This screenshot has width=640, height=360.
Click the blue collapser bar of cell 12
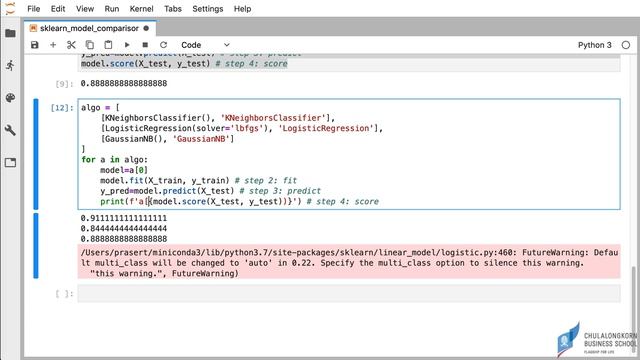click(36, 154)
